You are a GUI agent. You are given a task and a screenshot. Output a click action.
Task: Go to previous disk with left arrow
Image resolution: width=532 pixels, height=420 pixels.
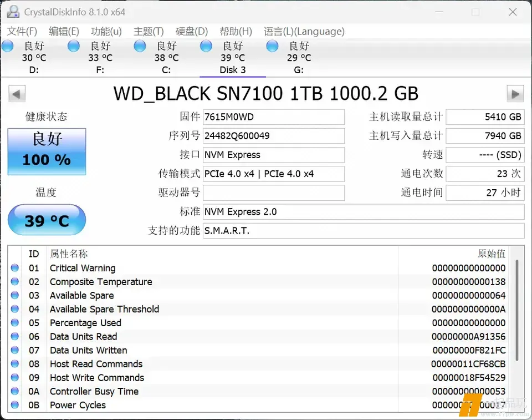click(17, 94)
